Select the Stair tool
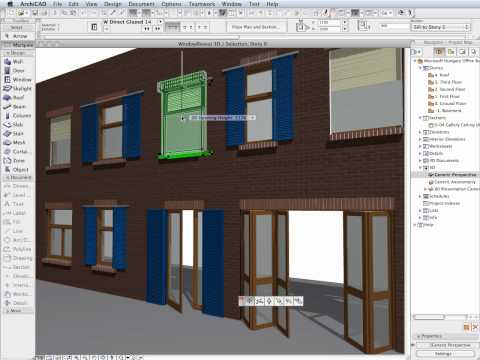 coord(18,134)
